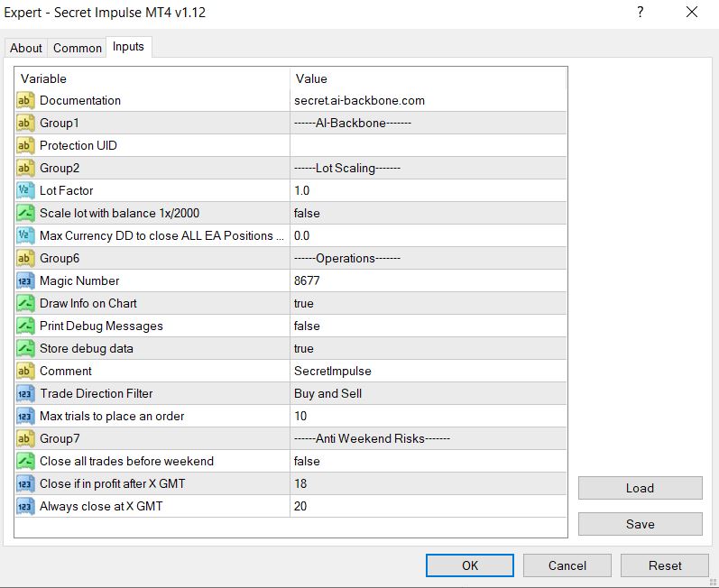Click the Variable column header
719x588 pixels.
[152, 78]
